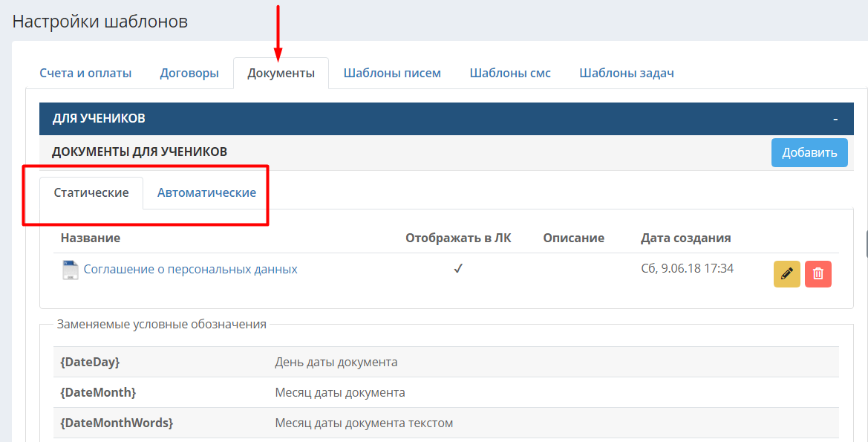Select the {DateDay} placeholder text
The height and width of the screenshot is (442, 868).
[x=90, y=363]
